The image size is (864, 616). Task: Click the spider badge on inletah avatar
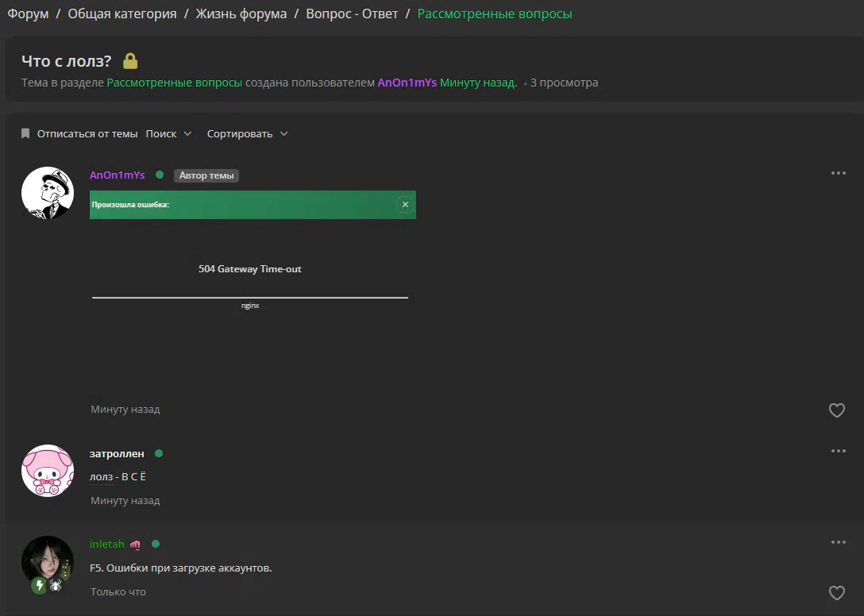56,586
